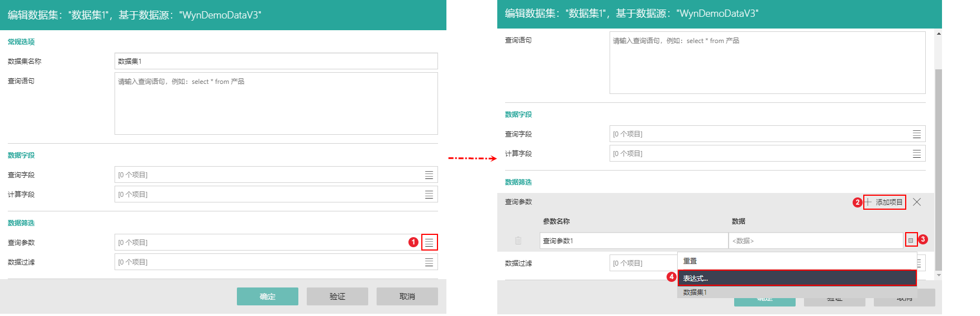Click the 数据集名称 field containing 数据集1

click(x=276, y=62)
